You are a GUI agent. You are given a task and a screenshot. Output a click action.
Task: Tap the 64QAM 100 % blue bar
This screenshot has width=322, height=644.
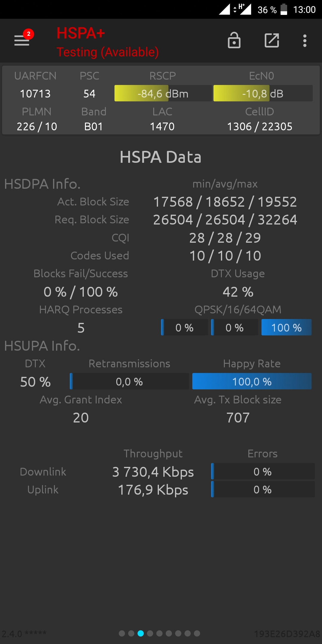click(x=287, y=327)
